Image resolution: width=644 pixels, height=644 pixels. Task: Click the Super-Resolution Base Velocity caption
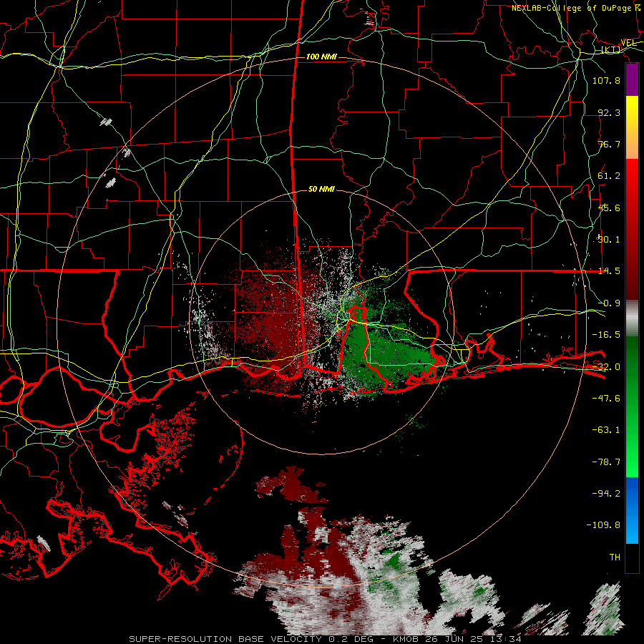pyautogui.click(x=325, y=639)
